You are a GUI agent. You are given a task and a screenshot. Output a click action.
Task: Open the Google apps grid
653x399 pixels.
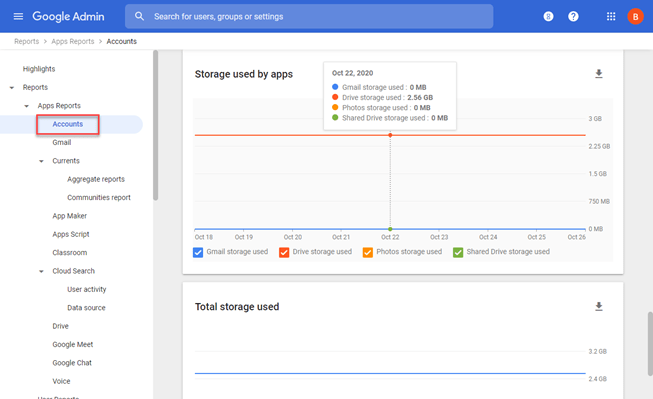[611, 16]
